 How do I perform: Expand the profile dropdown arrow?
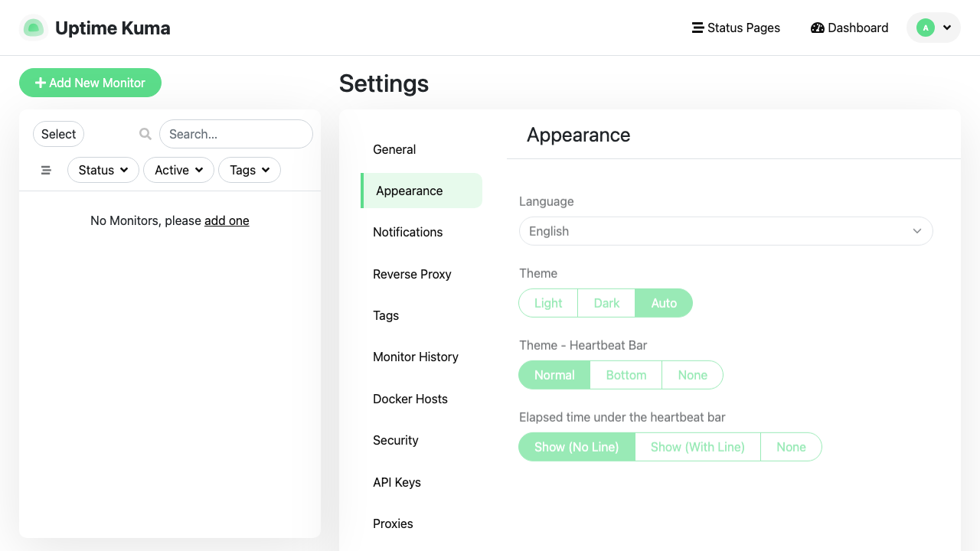pyautogui.click(x=947, y=28)
